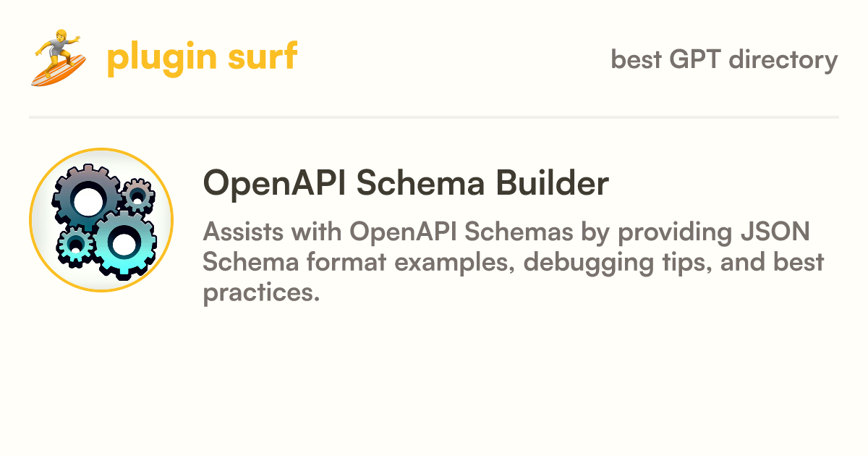Click the word practices in the description

[261, 293]
